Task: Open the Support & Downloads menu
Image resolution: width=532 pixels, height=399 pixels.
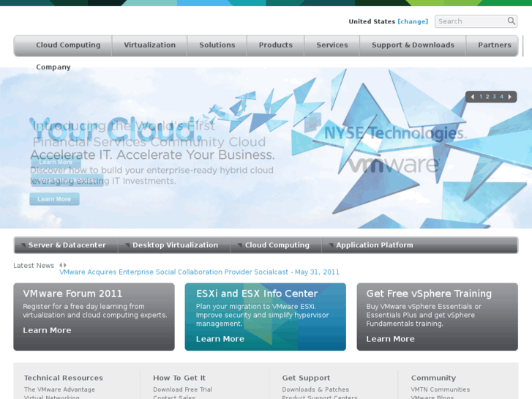Action: click(x=413, y=45)
